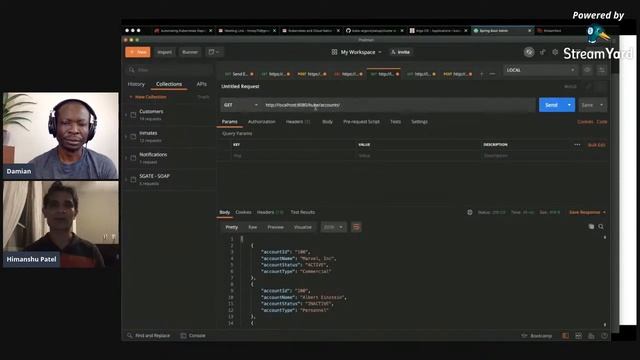Image resolution: width=640 pixels, height=360 pixels.
Task: Open the capture requests satellite icon
Action: 542,52
